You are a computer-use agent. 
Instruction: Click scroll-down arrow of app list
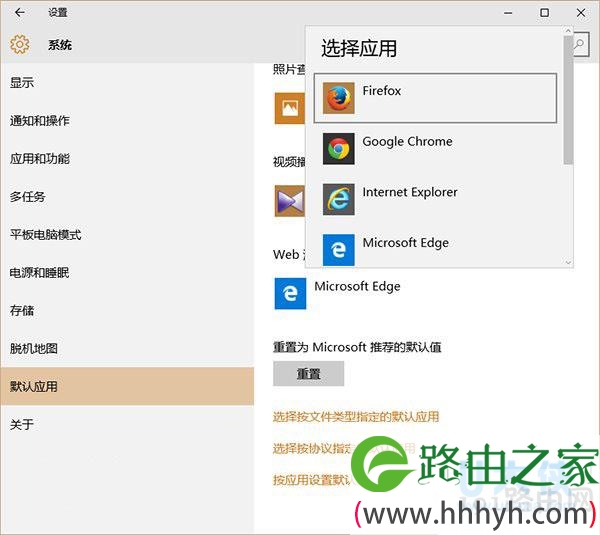568,263
